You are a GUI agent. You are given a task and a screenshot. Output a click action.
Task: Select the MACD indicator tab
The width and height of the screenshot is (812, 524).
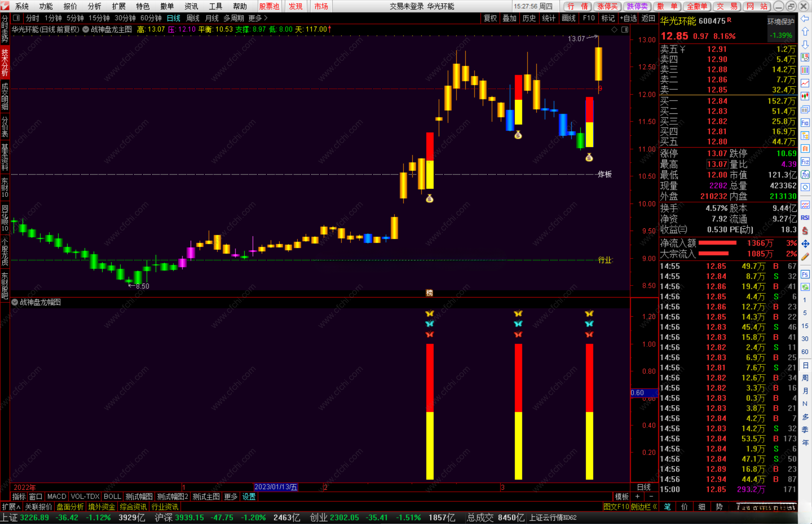[x=57, y=497]
